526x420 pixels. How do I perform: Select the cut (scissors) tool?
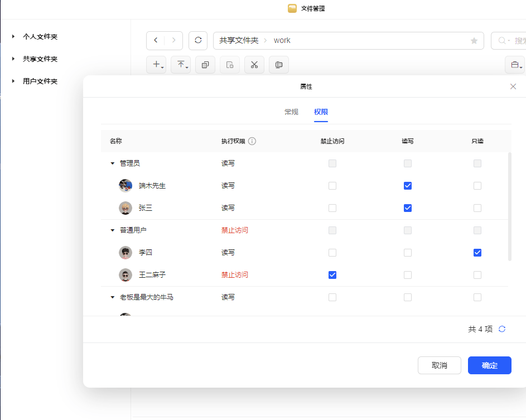coord(254,65)
